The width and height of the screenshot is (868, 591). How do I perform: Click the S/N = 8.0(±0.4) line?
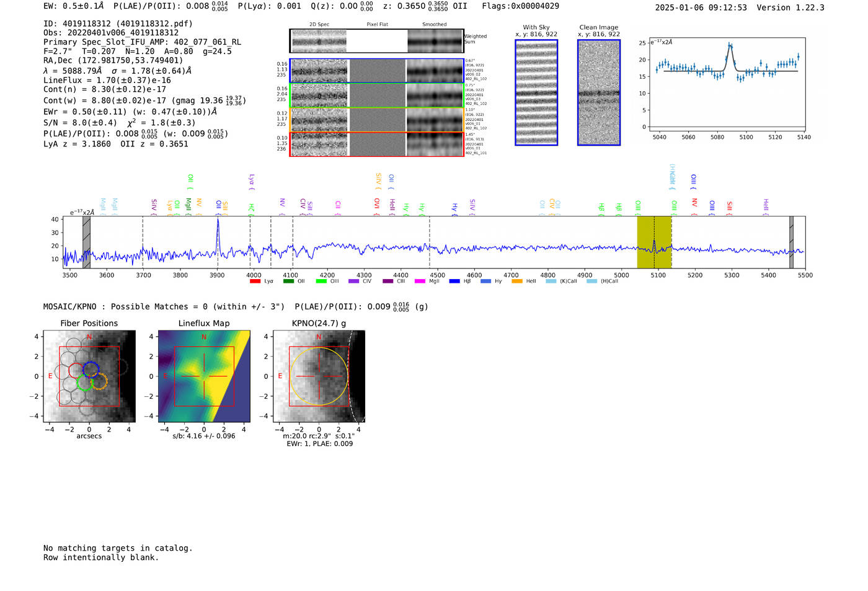tap(120, 123)
